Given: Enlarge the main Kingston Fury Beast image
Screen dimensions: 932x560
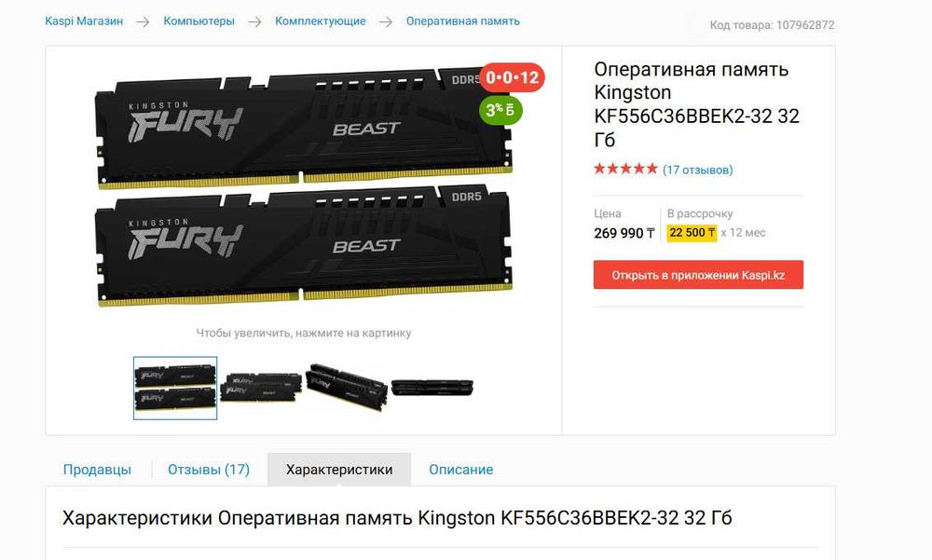Looking at the screenshot, I should pos(304,187).
